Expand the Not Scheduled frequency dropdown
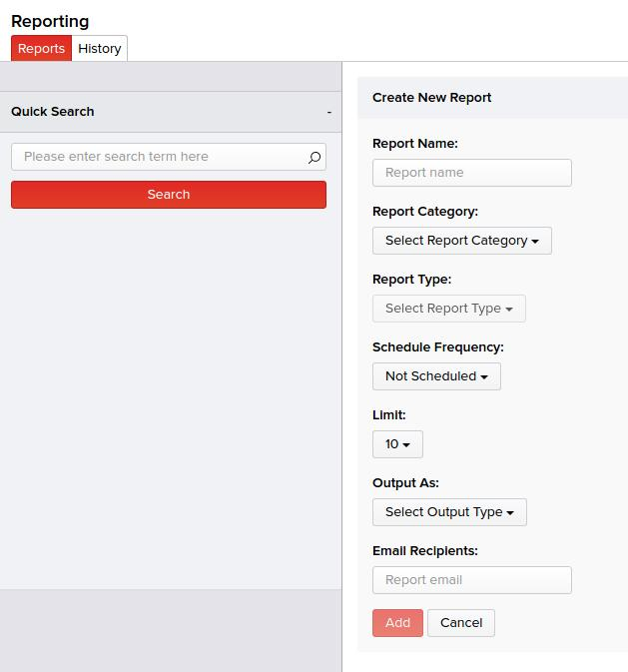The width and height of the screenshot is (628, 672). (x=436, y=376)
